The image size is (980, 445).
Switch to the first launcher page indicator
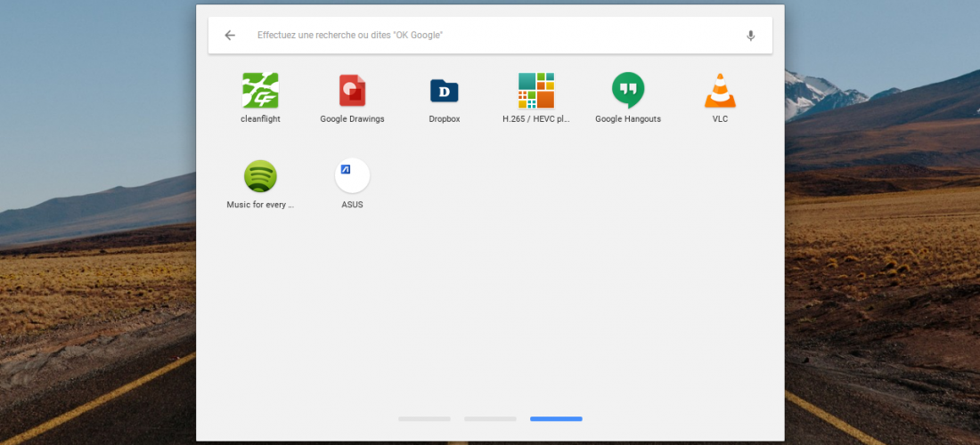click(x=424, y=419)
